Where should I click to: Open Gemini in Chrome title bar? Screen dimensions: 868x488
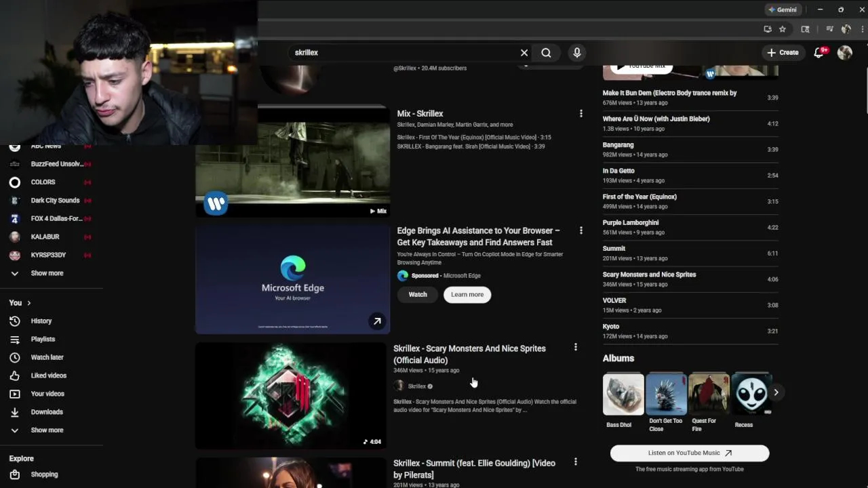click(x=782, y=9)
